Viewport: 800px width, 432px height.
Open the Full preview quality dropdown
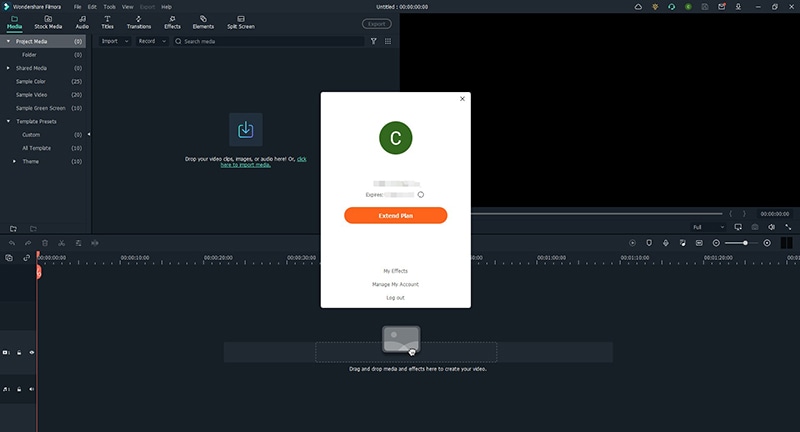click(x=708, y=227)
